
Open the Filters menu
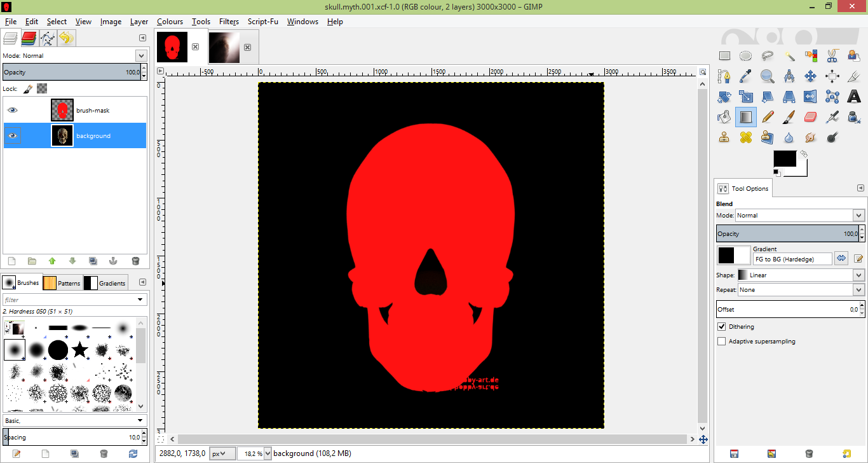(x=229, y=22)
